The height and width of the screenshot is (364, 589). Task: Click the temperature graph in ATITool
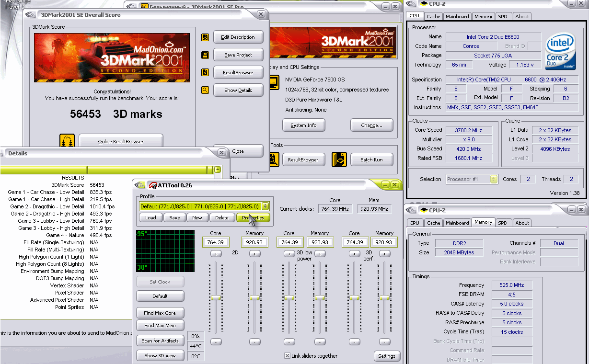pos(165,251)
